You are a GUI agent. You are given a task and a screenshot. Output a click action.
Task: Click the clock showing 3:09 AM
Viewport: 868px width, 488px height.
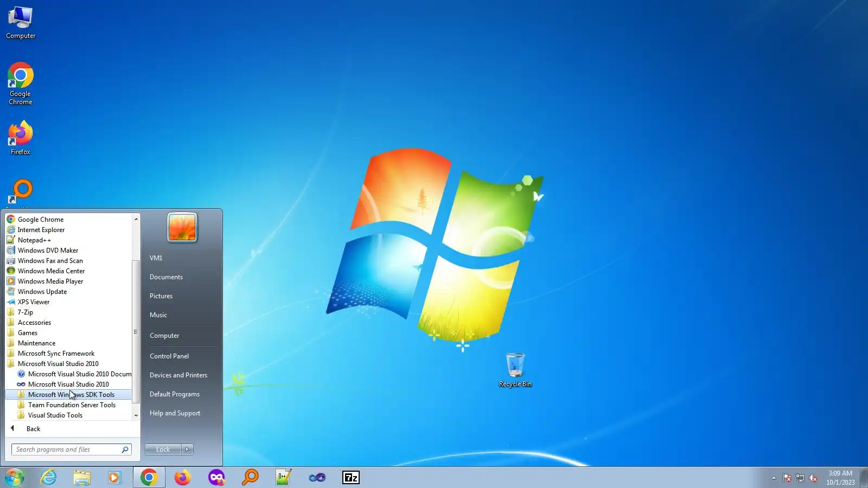tap(840, 478)
